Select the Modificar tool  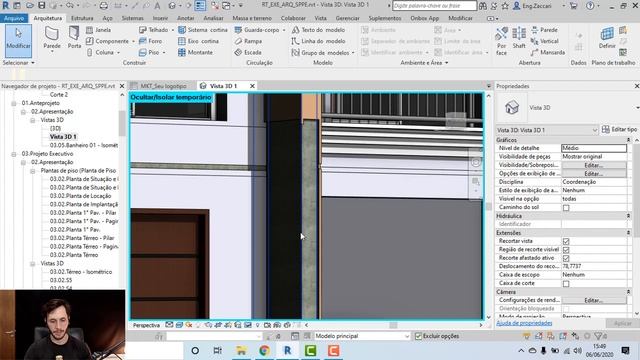pyautogui.click(x=18, y=40)
